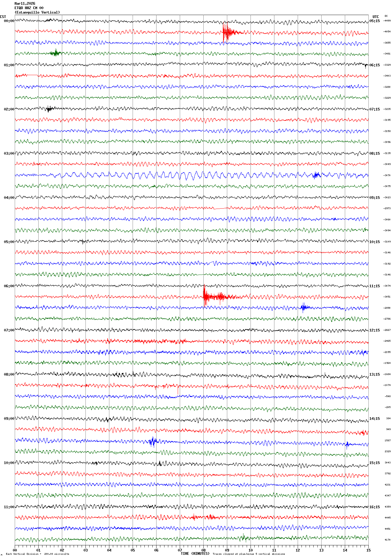This screenshot has width=392, height=558.
Task: Click the CST column header
Action: [x=3, y=17]
